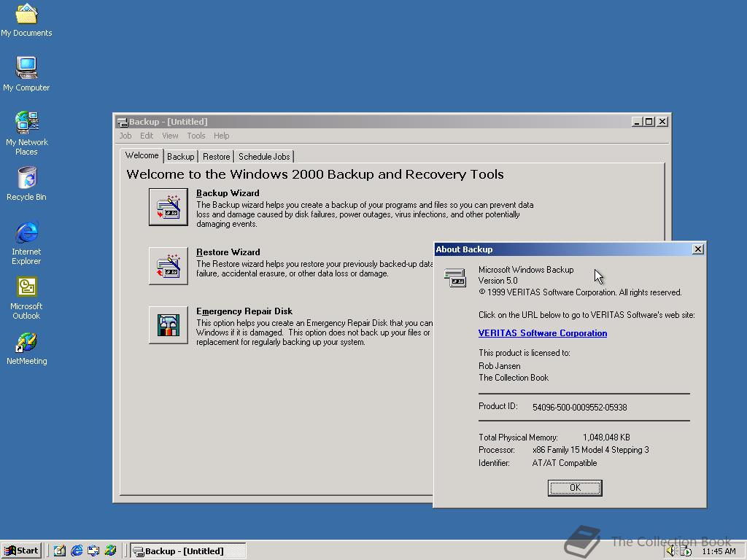Switch to the Schedule Jobs tab
Screen dimensions: 747x560
click(x=264, y=157)
